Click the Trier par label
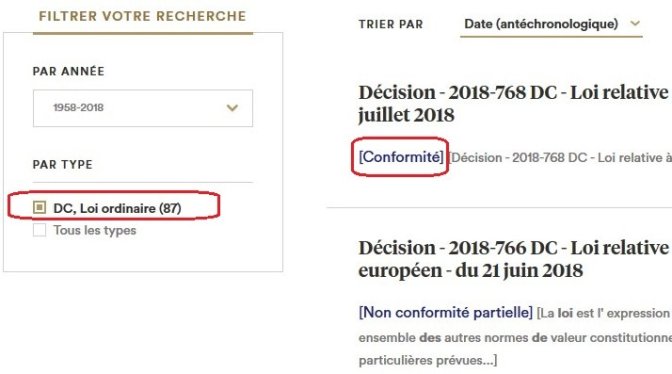 (x=391, y=24)
